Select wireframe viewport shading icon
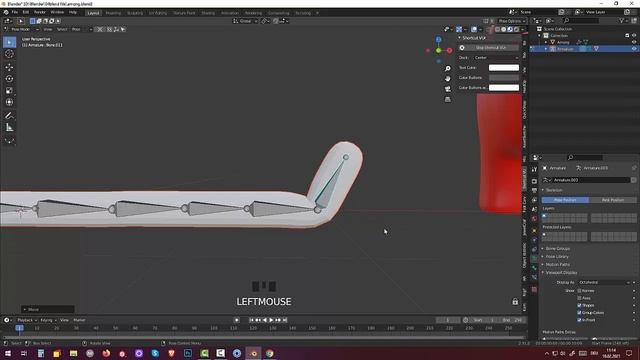 [x=498, y=29]
